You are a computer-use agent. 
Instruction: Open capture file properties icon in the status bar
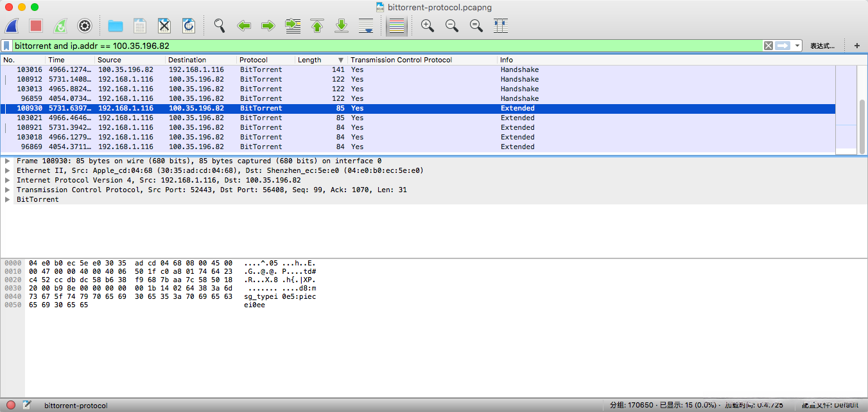pos(27,405)
